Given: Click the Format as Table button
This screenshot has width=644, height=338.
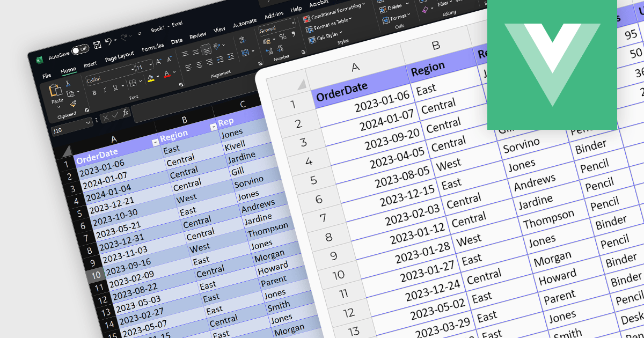Looking at the screenshot, I should click(330, 24).
